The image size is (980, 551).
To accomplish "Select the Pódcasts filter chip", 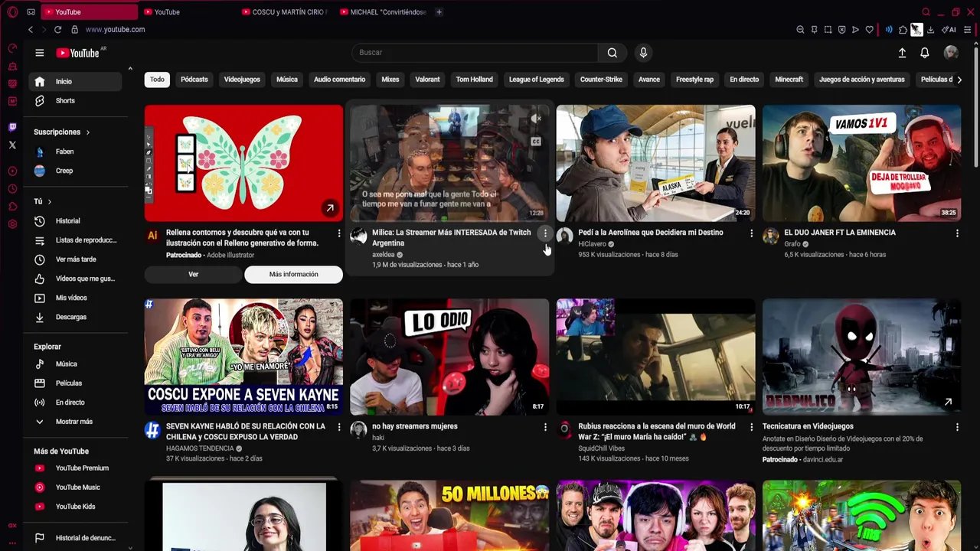I will tap(194, 80).
